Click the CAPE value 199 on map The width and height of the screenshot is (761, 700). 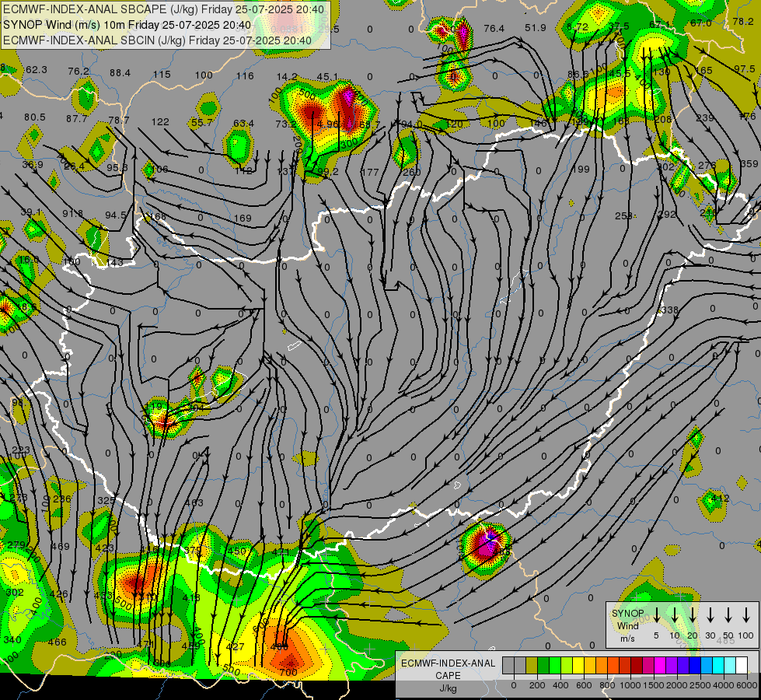(581, 169)
